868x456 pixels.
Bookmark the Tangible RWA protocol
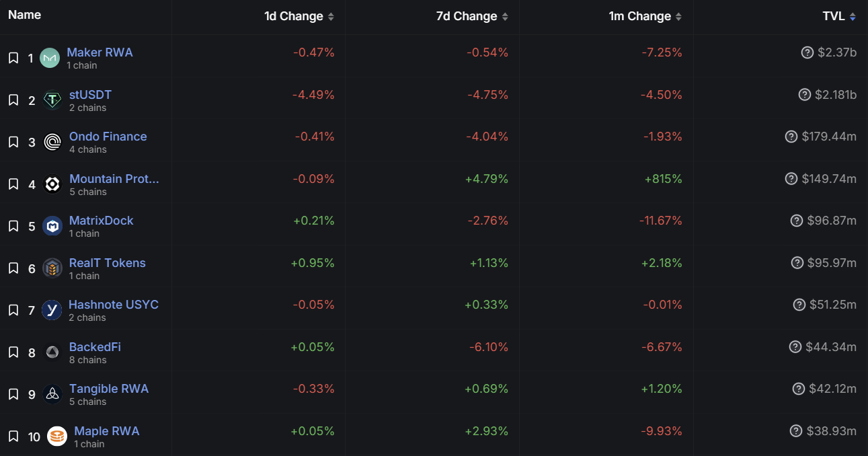click(x=13, y=395)
